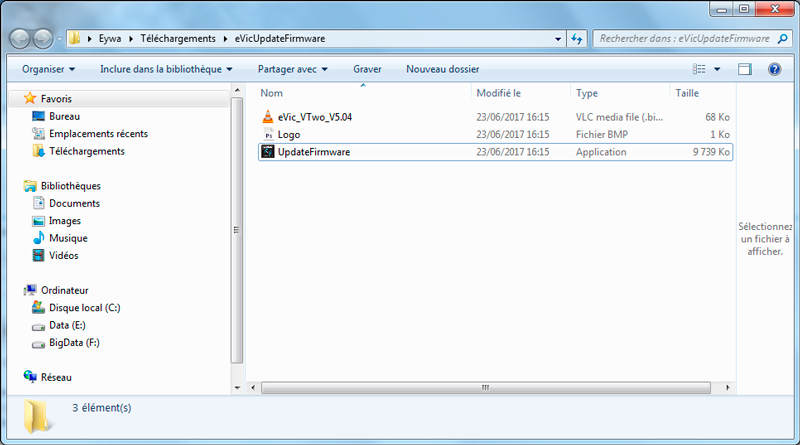Select Ordinateur in the navigation pane
Image resolution: width=800 pixels, height=445 pixels.
point(65,290)
